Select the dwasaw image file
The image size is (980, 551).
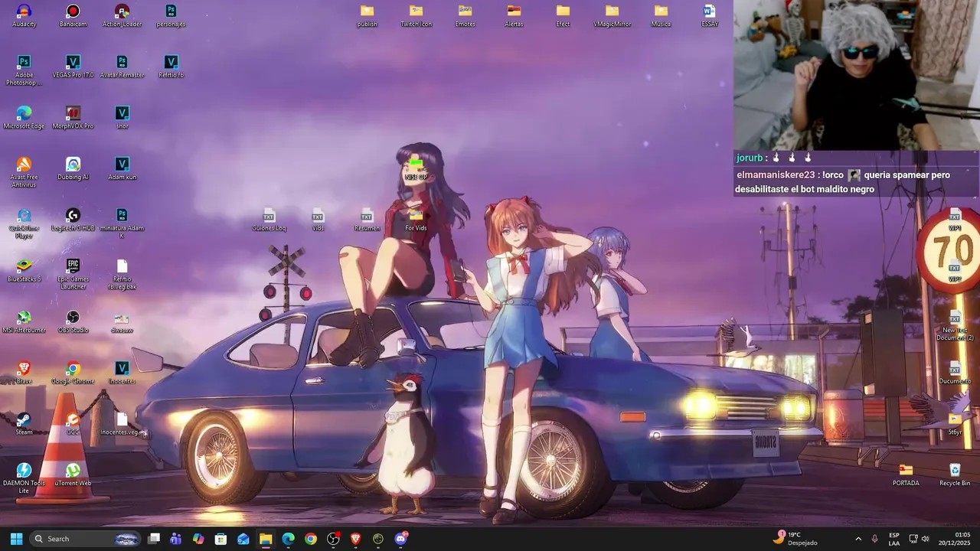[122, 322]
